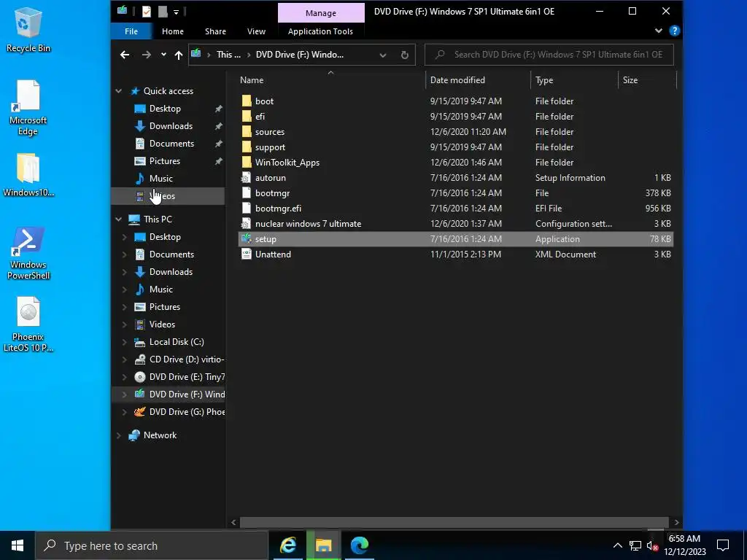Open the Windows PowerShell desktop shortcut
This screenshot has width=747, height=560.
click(x=28, y=253)
